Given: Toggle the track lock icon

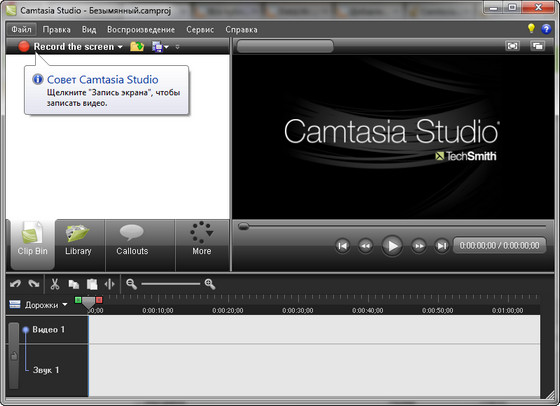Looking at the screenshot, I should [x=14, y=356].
